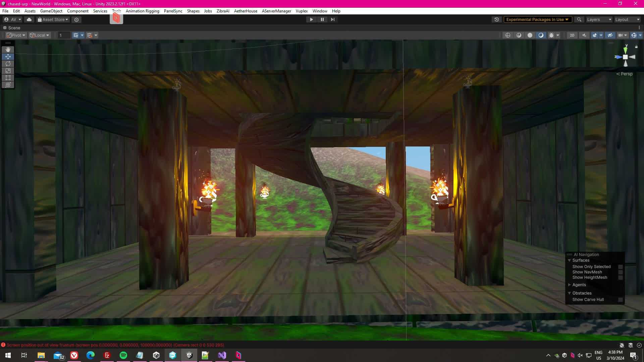
Task: Select the Scale tool
Action: coord(8,71)
